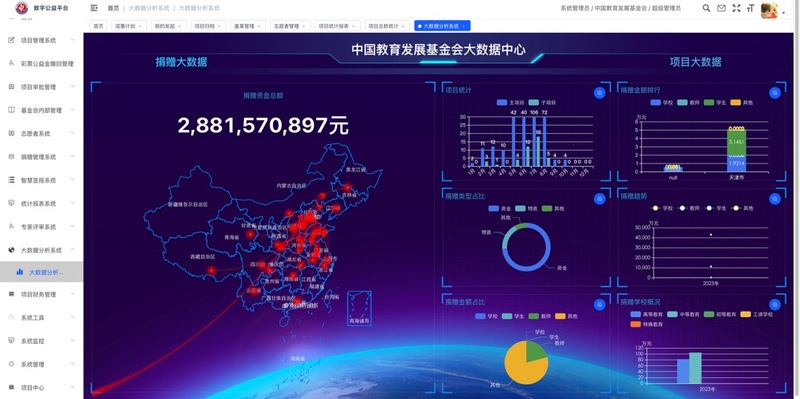Toggle fullscreen mode icon
The width and height of the screenshot is (800, 399).
pyautogui.click(x=736, y=8)
